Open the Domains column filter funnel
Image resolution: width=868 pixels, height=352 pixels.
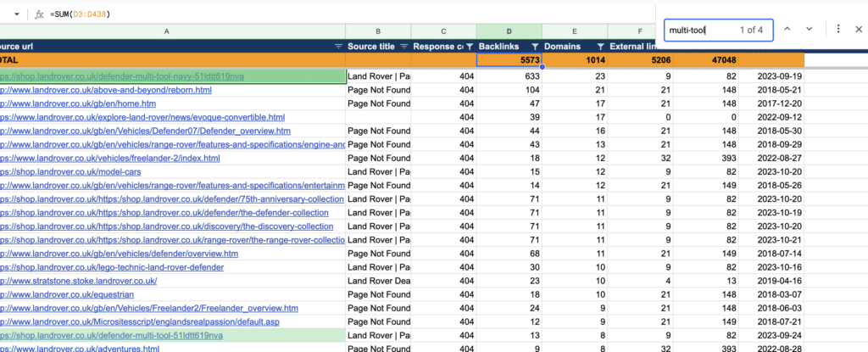600,47
